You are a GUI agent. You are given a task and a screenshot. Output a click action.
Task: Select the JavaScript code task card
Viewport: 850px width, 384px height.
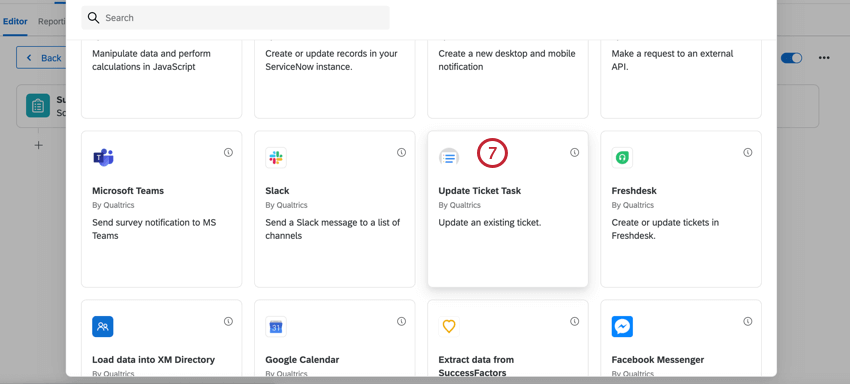162,79
